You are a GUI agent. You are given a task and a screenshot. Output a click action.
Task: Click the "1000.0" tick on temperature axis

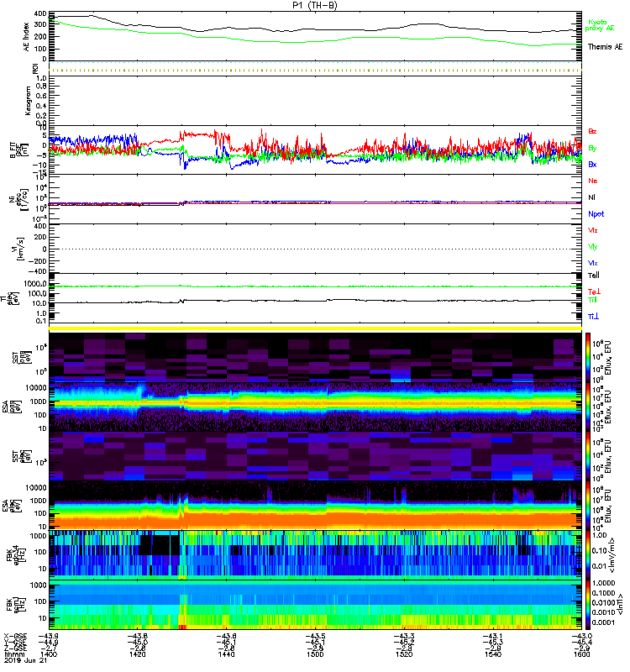[x=35, y=284]
